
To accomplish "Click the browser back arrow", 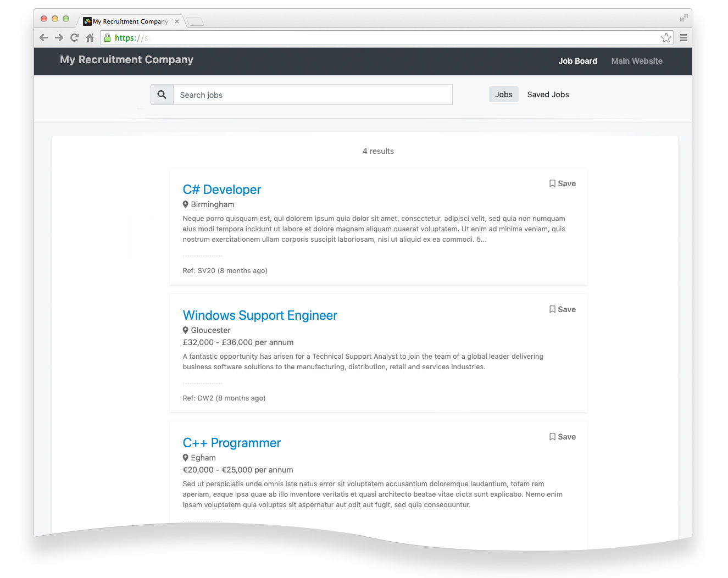I will click(x=44, y=38).
